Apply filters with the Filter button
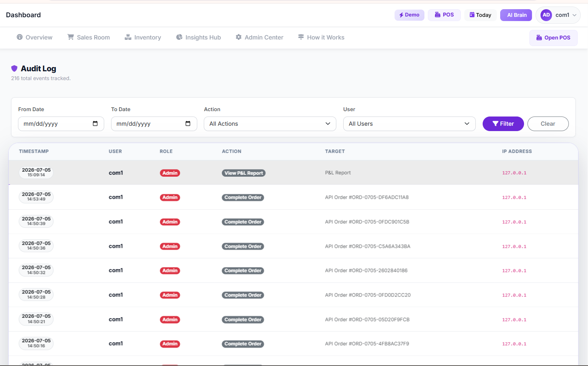Image resolution: width=588 pixels, height=366 pixels. point(503,124)
